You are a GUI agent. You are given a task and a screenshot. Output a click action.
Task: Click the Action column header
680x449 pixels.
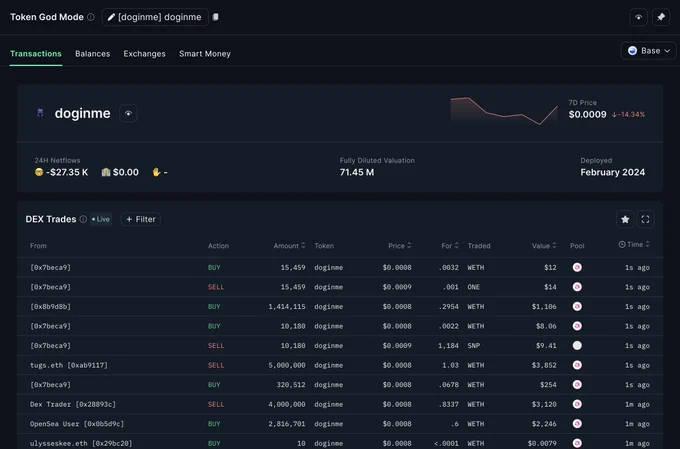point(218,246)
